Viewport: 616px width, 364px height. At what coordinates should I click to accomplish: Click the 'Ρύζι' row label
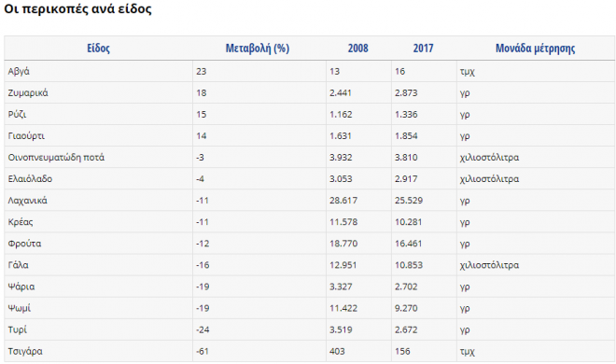tap(17, 115)
